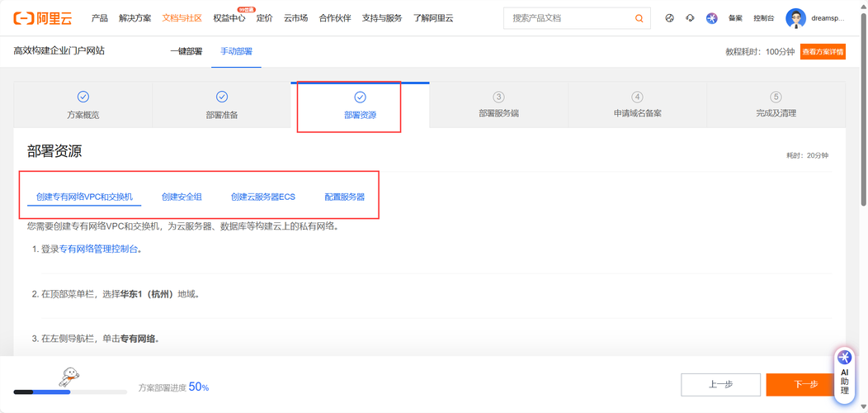Click the 方案概览 step checkmark icon

tap(83, 97)
